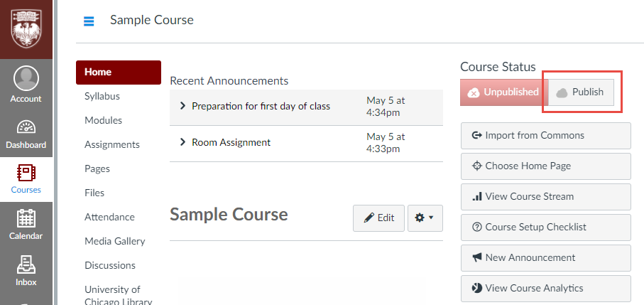Click the hamburger menu icon beside Sample Course

point(89,21)
